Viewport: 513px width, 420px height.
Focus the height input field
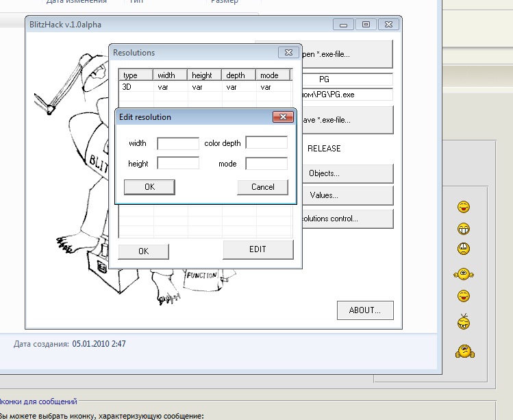177,163
